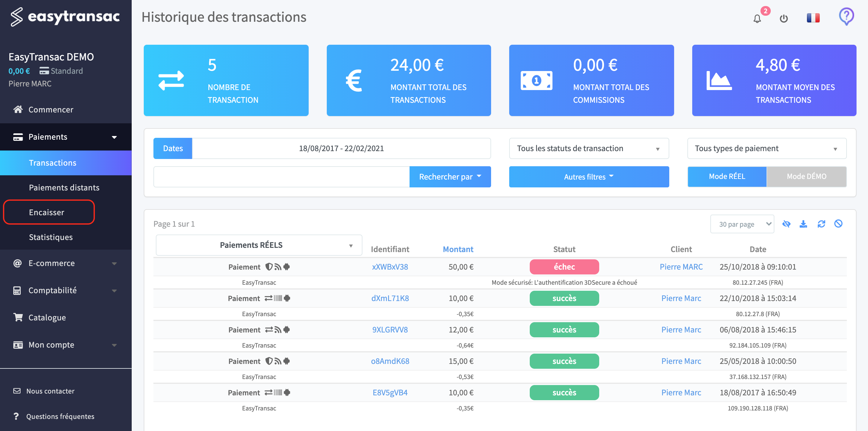Change language via French flag
Image resolution: width=868 pixels, height=431 pixels.
click(x=813, y=18)
